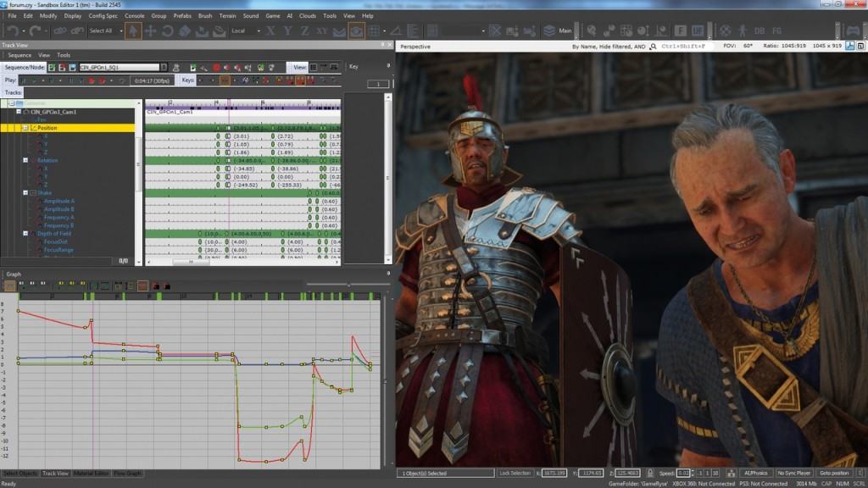Activate the Select arrow tool
Image resolution: width=868 pixels, height=488 pixels.
click(133, 31)
